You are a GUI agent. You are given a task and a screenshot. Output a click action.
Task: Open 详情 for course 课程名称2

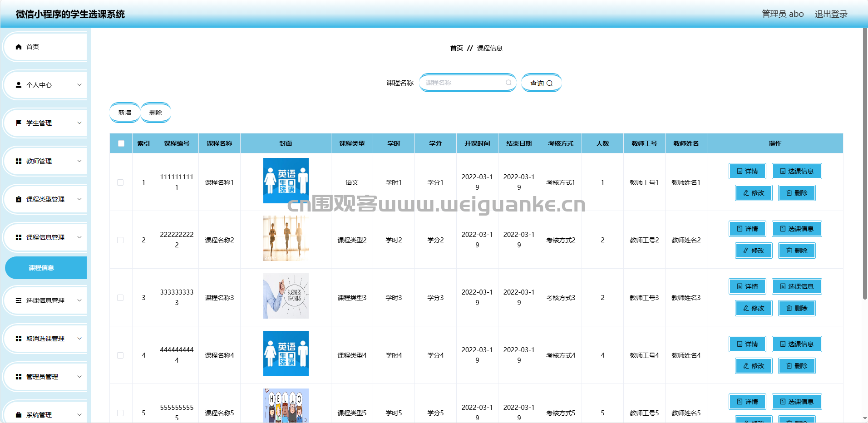pyautogui.click(x=747, y=229)
